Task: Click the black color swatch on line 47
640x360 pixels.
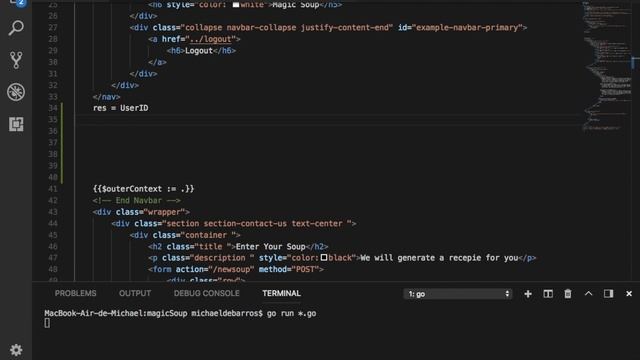Action: (324, 258)
